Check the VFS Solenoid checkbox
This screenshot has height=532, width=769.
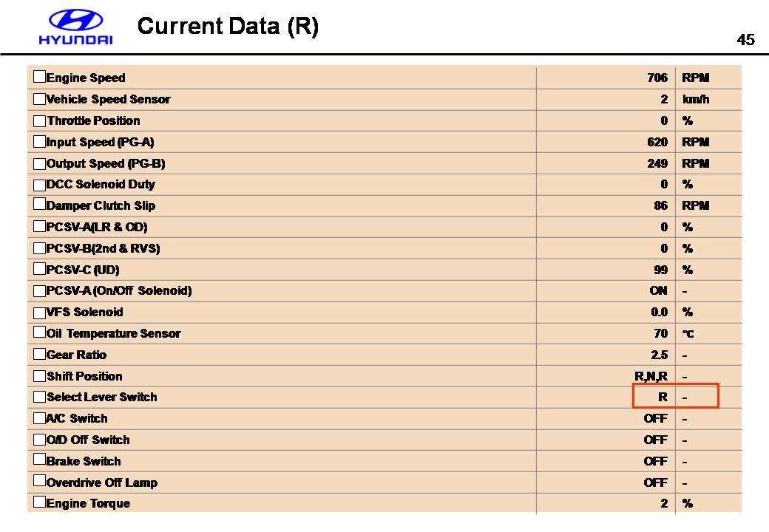39,312
